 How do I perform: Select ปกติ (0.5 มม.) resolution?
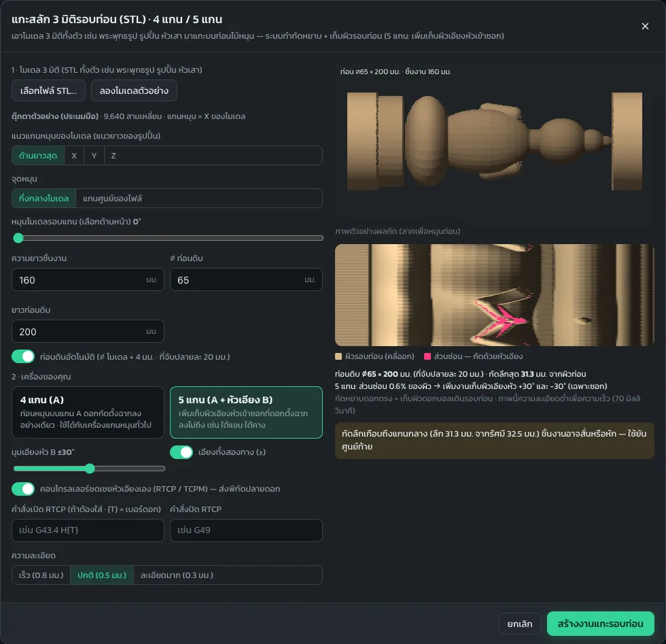pos(102,575)
